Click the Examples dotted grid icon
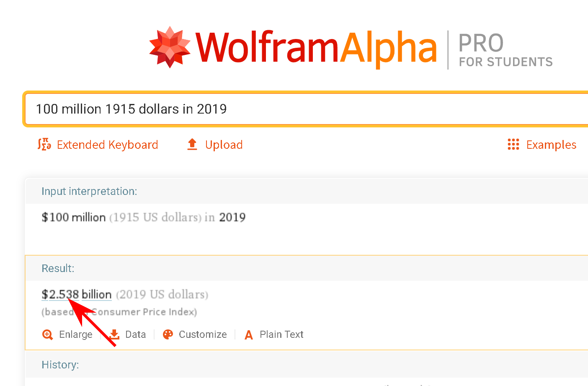 point(513,145)
